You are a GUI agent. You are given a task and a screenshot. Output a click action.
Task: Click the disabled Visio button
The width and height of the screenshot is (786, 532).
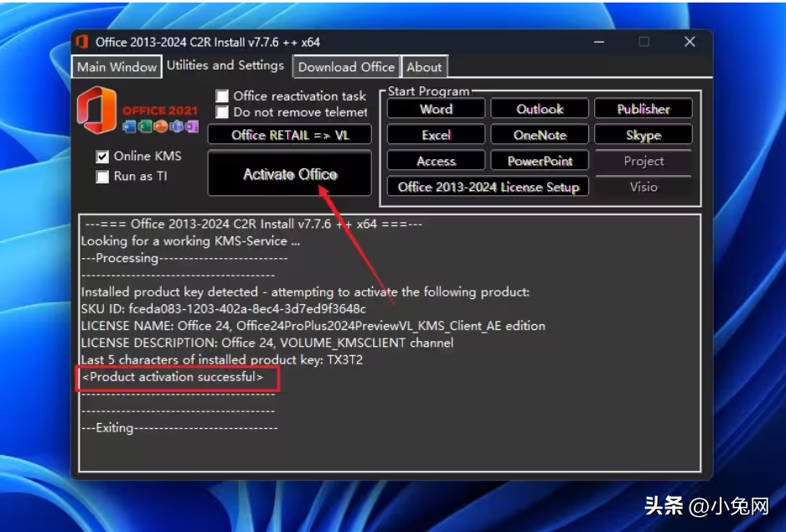click(x=644, y=187)
